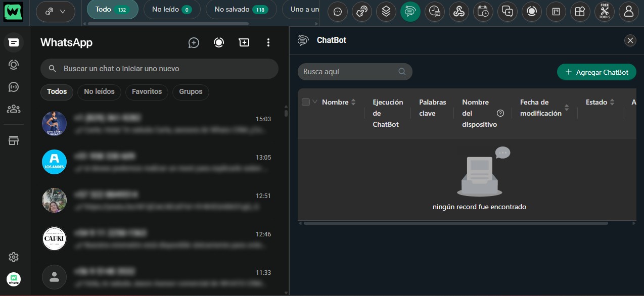
Task: Click the chat search field
Action: click(159, 69)
